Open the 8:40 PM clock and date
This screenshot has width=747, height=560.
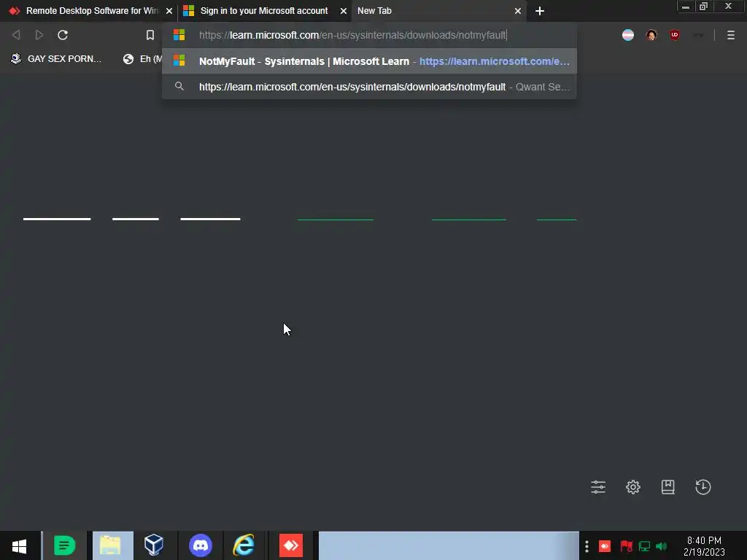tap(704, 546)
